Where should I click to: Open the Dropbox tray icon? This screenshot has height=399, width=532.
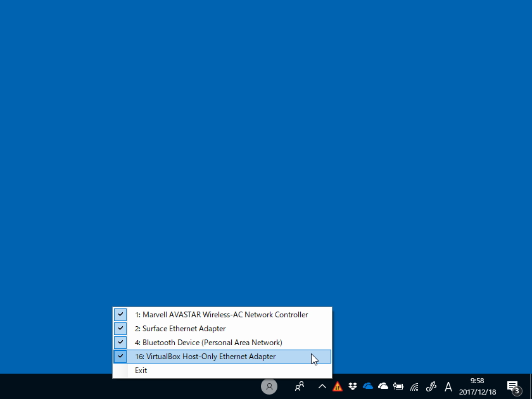point(353,386)
